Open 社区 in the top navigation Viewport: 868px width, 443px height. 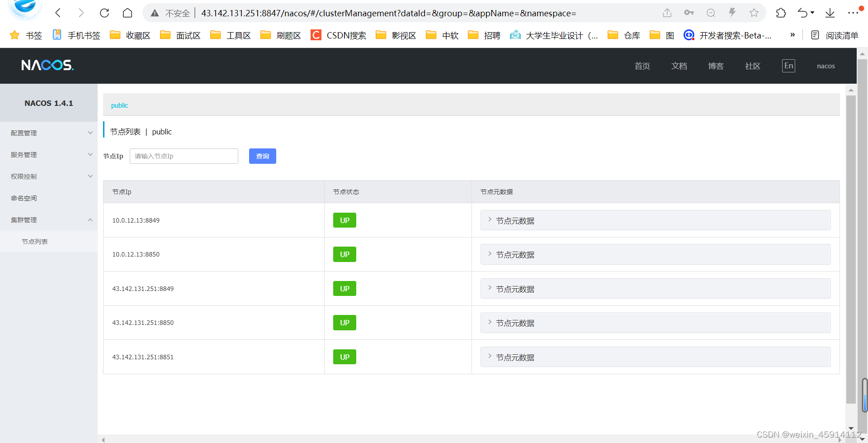pyautogui.click(x=753, y=66)
